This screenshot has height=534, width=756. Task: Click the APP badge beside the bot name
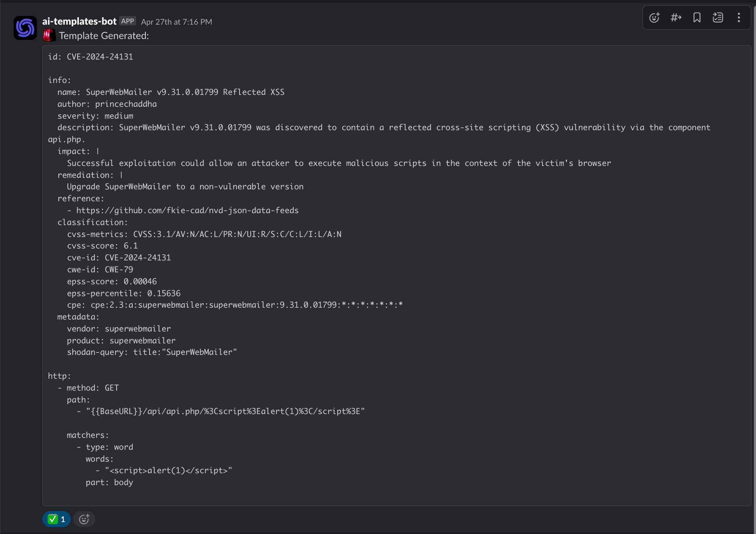(127, 21)
